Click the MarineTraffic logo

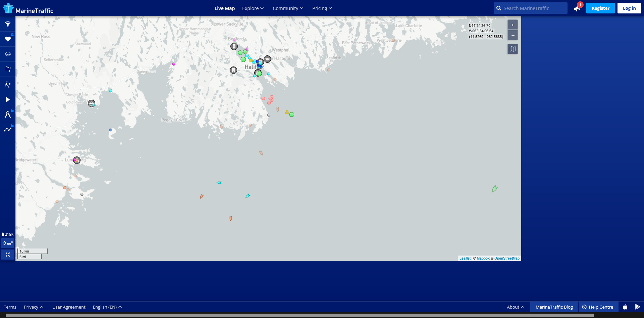28,8
